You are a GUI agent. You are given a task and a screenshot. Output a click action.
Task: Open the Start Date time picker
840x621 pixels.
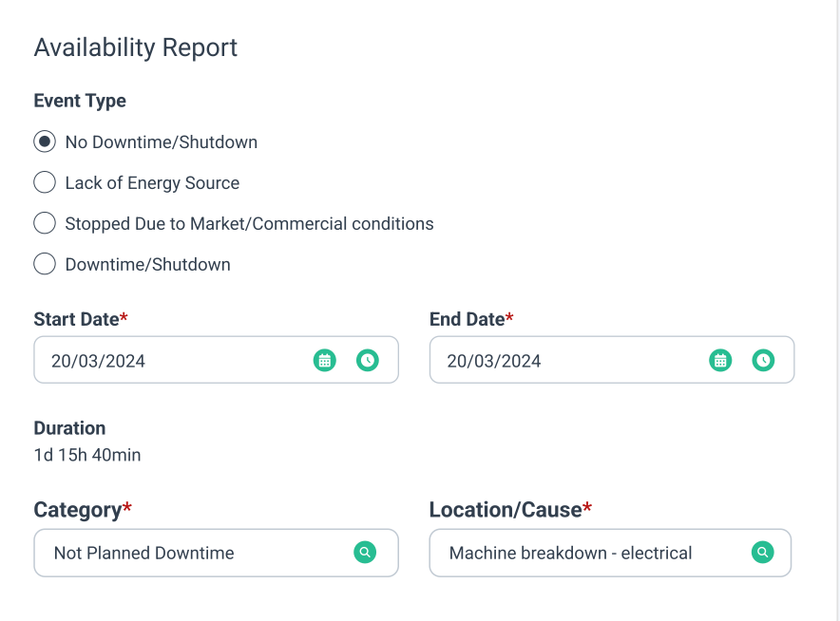coord(368,360)
